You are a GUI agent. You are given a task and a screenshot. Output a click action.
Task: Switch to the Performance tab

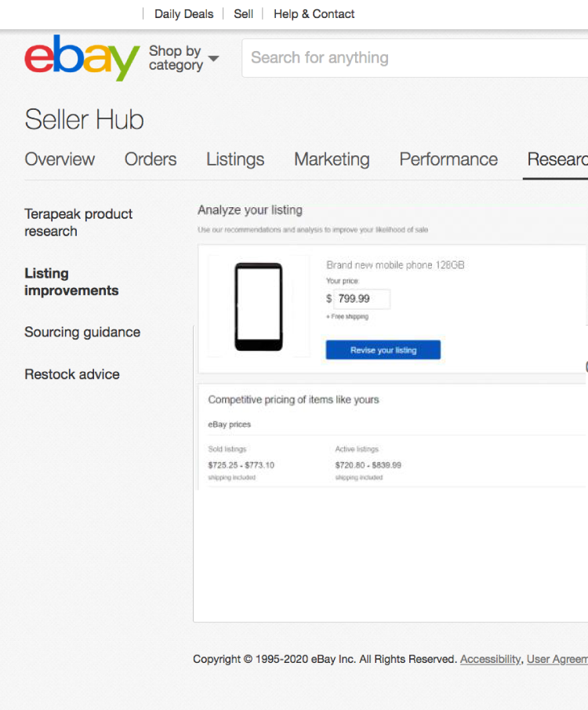tap(448, 159)
